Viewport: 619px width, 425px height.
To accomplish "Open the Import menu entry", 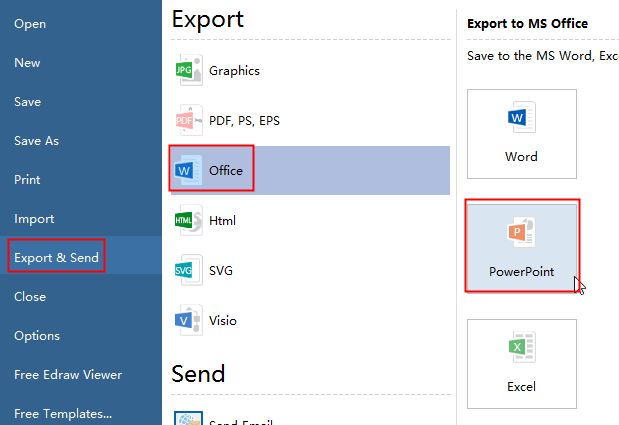I will coord(34,219).
